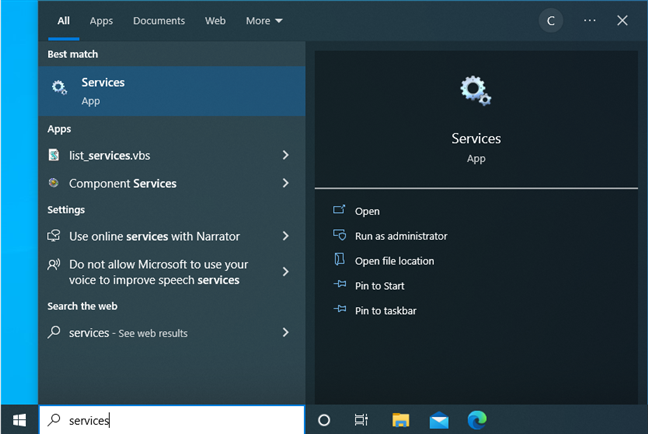
Task: Select Open file location
Action: (394, 261)
